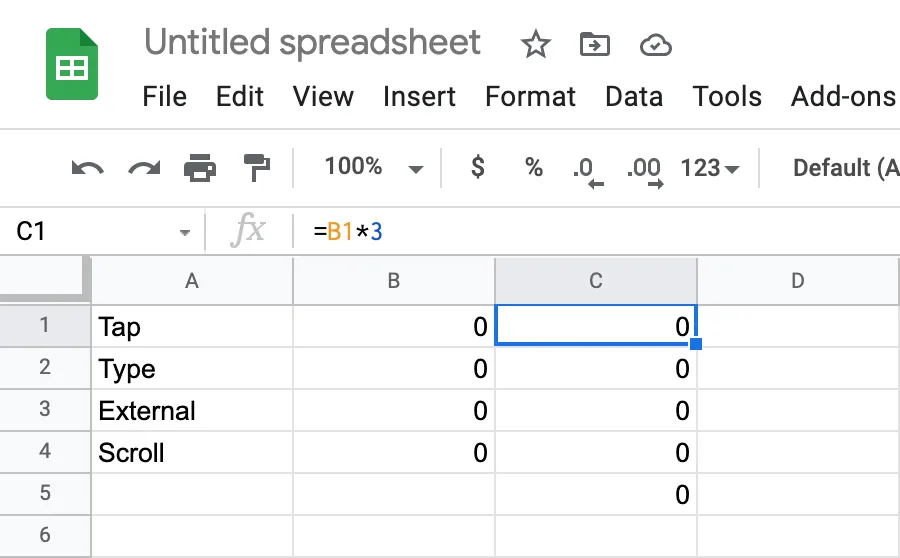Expand the 123 number formats dropdown
The image size is (900, 558).
pos(709,168)
